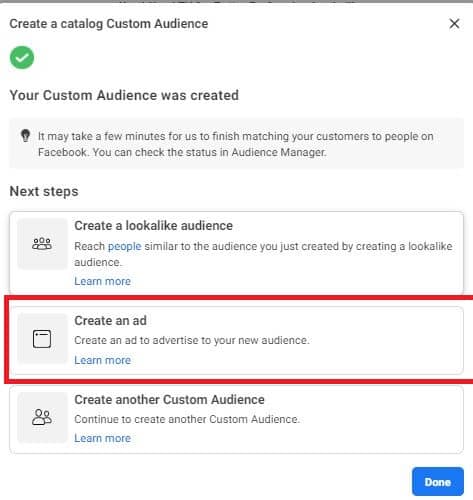Open Learn more under Create an ad
The image size is (473, 500).
(103, 360)
